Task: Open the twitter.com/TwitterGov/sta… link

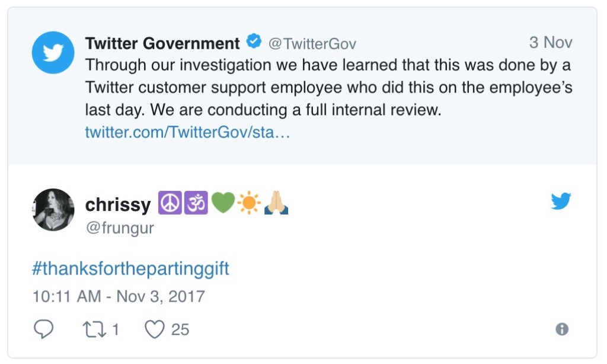Action: coord(187,132)
